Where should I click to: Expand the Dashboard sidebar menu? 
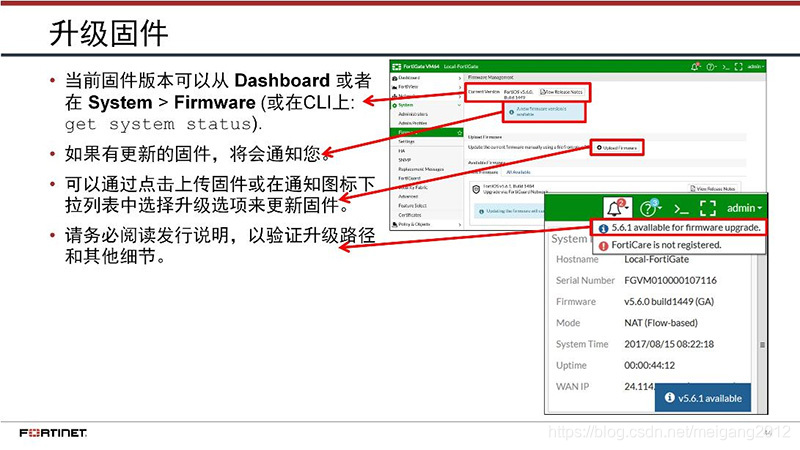427,78
